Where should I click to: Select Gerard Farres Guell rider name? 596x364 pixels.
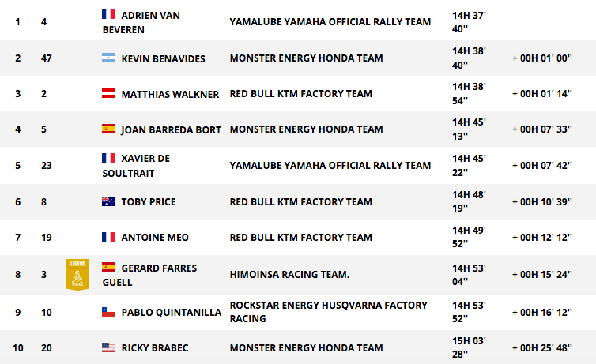point(149,276)
